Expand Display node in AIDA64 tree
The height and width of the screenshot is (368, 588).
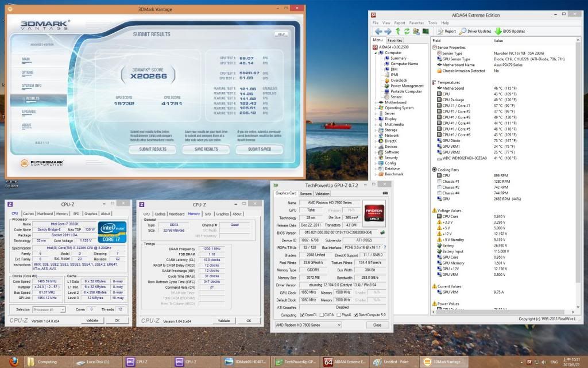[x=376, y=118]
